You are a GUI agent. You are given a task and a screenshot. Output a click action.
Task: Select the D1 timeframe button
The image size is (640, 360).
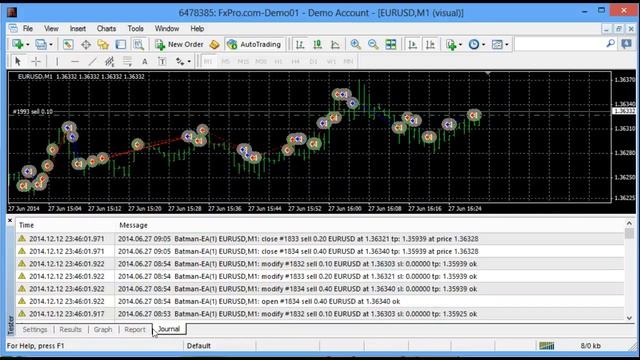point(313,61)
